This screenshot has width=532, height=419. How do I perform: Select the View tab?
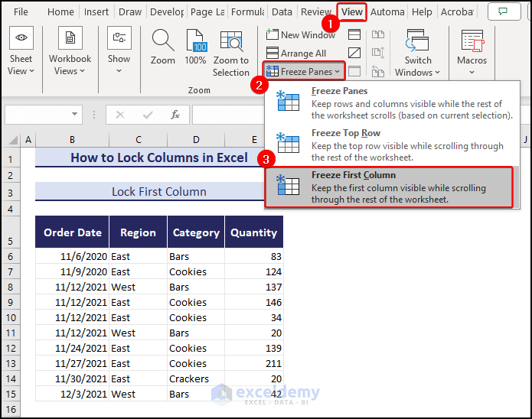point(352,12)
